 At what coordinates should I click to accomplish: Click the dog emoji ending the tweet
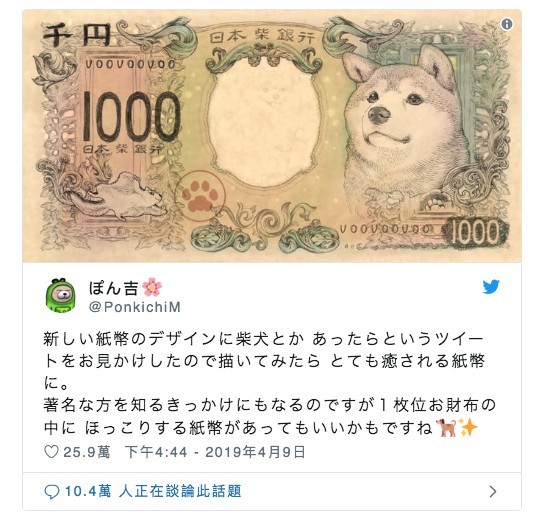pos(446,427)
